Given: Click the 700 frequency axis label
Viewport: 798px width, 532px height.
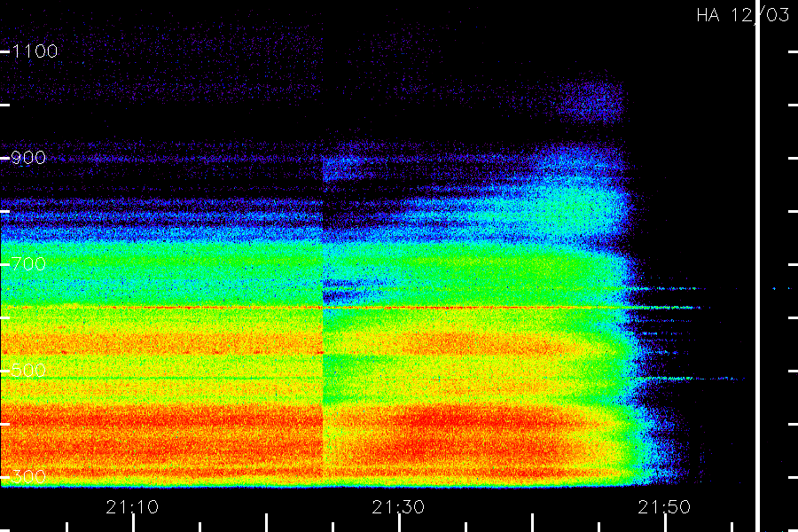Looking at the screenshot, I should point(28,264).
